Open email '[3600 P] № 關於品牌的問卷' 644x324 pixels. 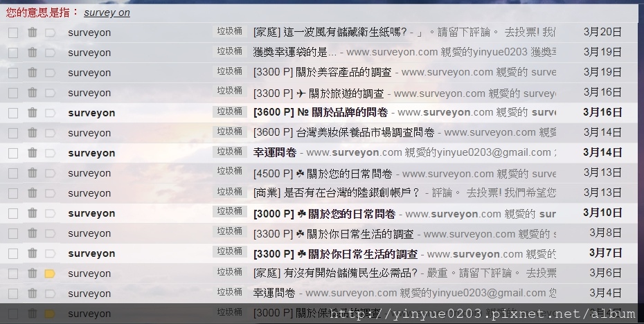(321, 113)
